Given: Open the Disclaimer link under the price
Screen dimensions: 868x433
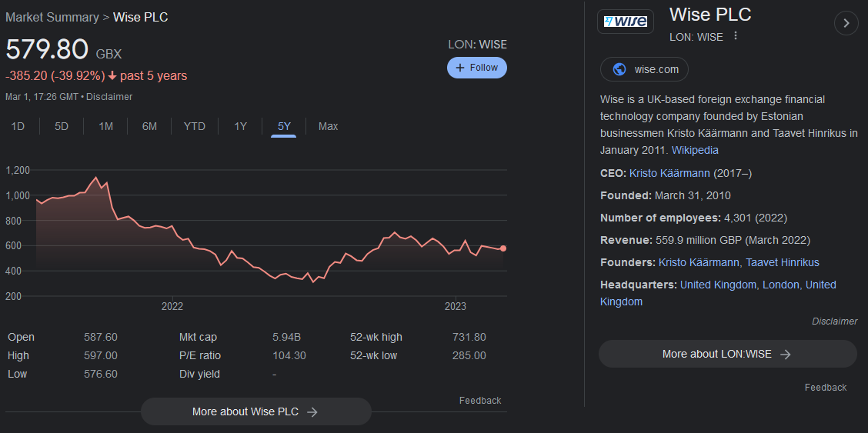Looking at the screenshot, I should click(x=109, y=97).
